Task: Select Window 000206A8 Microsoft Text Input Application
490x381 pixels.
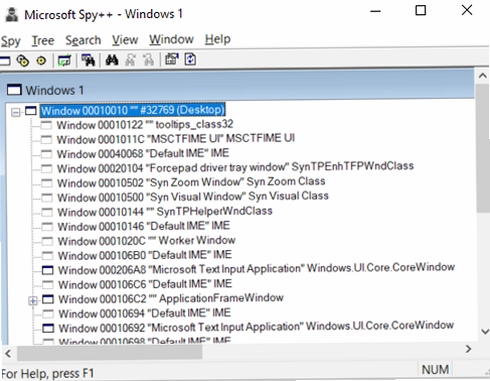Action: [257, 268]
